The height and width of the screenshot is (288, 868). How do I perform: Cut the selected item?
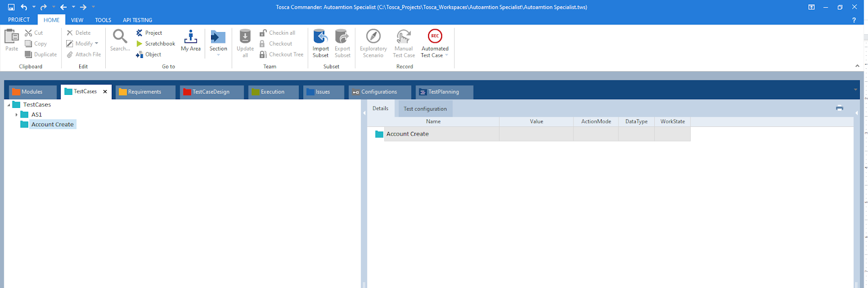point(34,33)
